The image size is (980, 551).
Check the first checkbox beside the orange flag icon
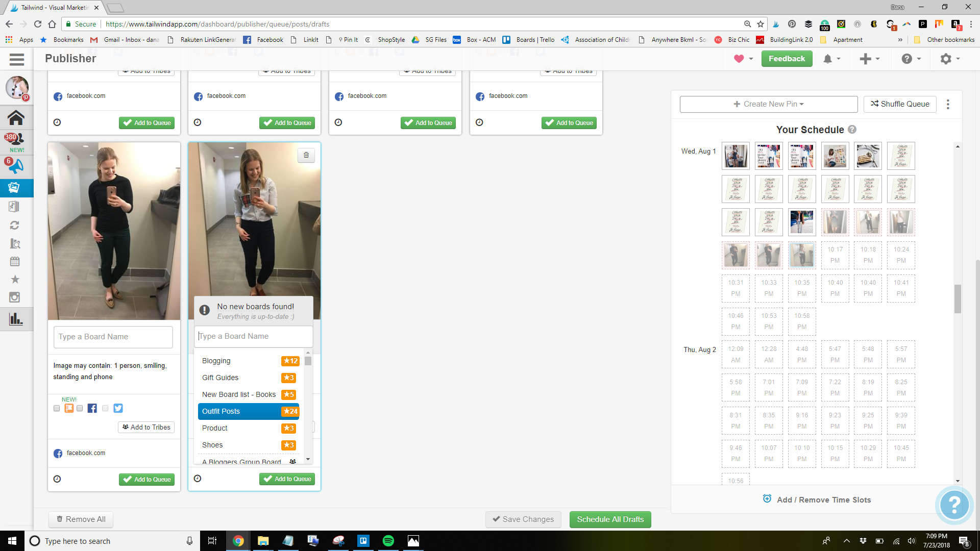(x=57, y=408)
